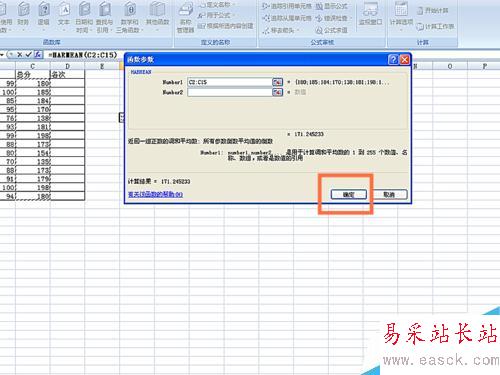The width and height of the screenshot is (500, 375).
Task: Select the cell with value 93
Action: tap(8, 127)
